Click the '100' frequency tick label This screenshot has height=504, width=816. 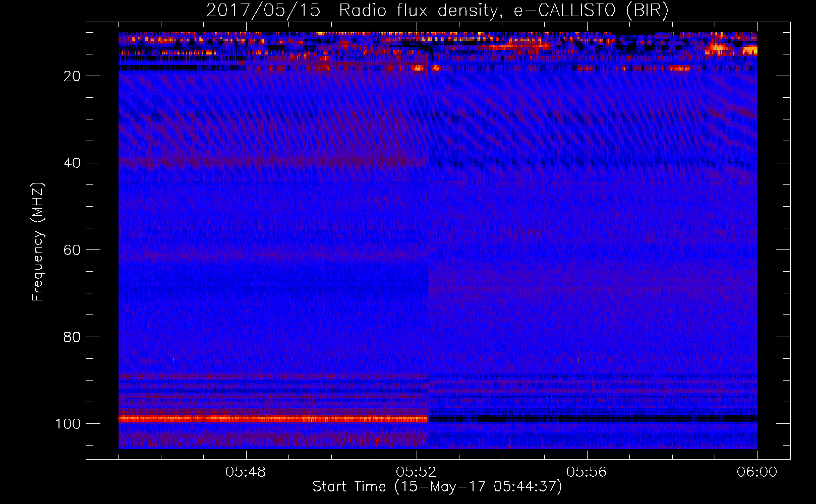(68, 424)
